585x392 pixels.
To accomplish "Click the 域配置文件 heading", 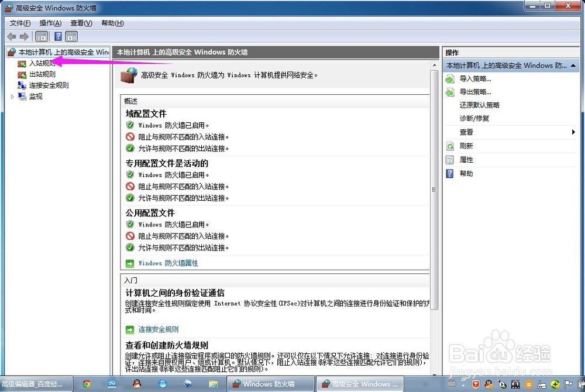I will [146, 114].
